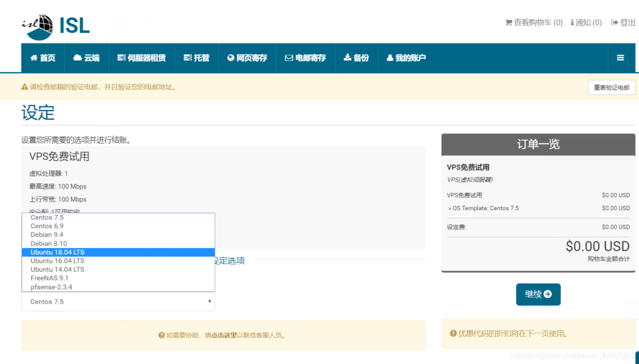Click 重寄验证电邮 resend verification button
The width and height of the screenshot is (639, 364).
[x=611, y=87]
